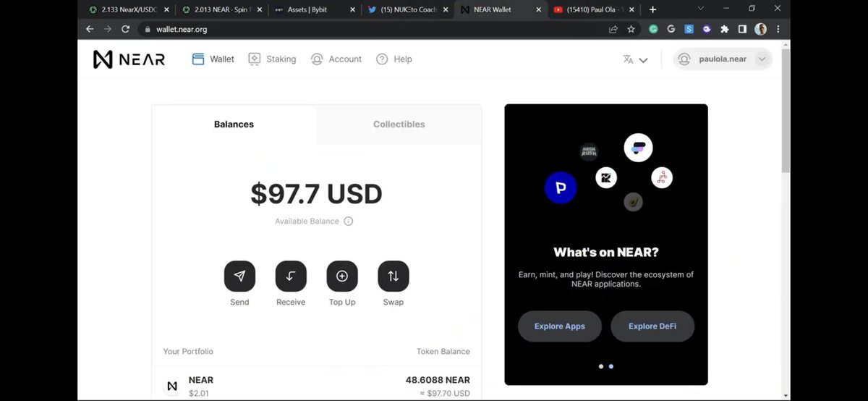This screenshot has width=868, height=401.
Task: Click the Receive icon button
Action: click(291, 276)
